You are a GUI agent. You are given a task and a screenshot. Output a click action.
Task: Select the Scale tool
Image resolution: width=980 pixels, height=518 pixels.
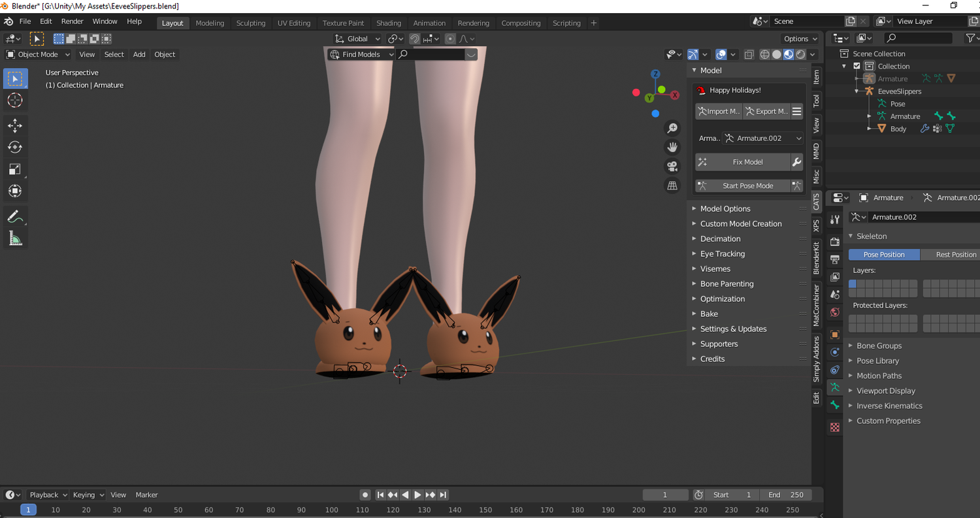15,169
